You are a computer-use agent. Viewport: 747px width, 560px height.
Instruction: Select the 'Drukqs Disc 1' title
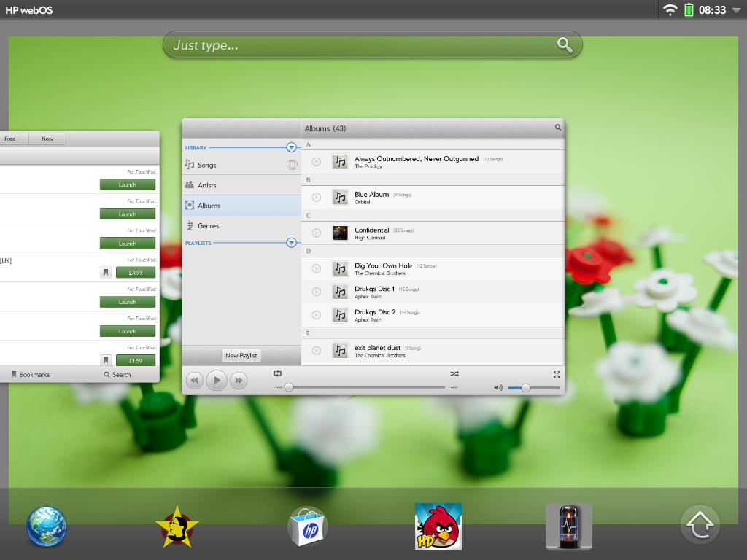(x=374, y=289)
